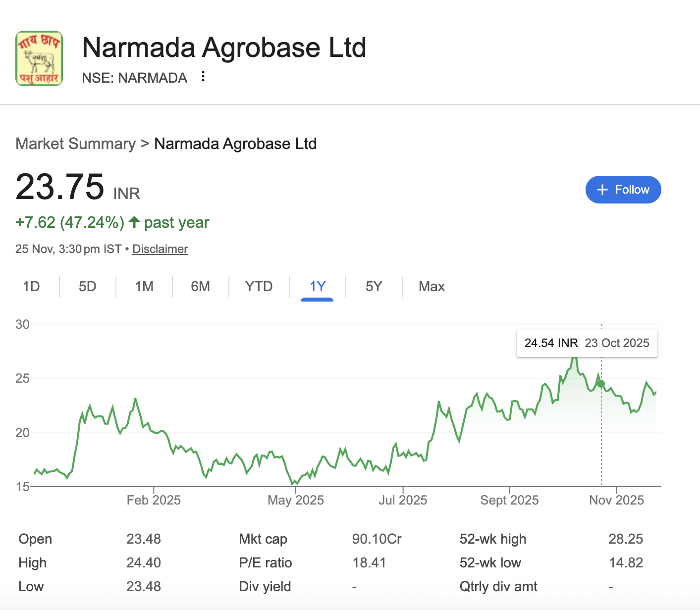Click the 23 Oct 2025 chart data point

601,384
